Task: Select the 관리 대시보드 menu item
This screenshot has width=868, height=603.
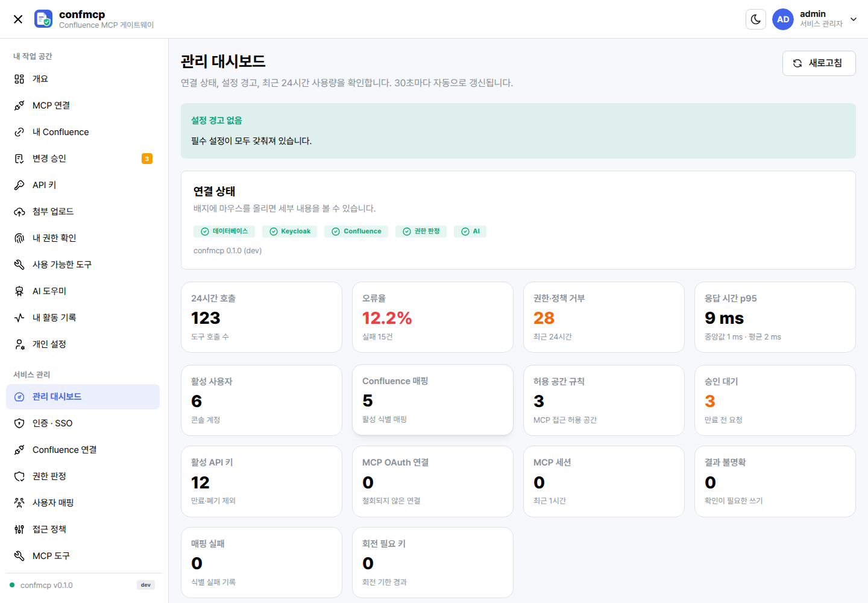Action: 83,397
